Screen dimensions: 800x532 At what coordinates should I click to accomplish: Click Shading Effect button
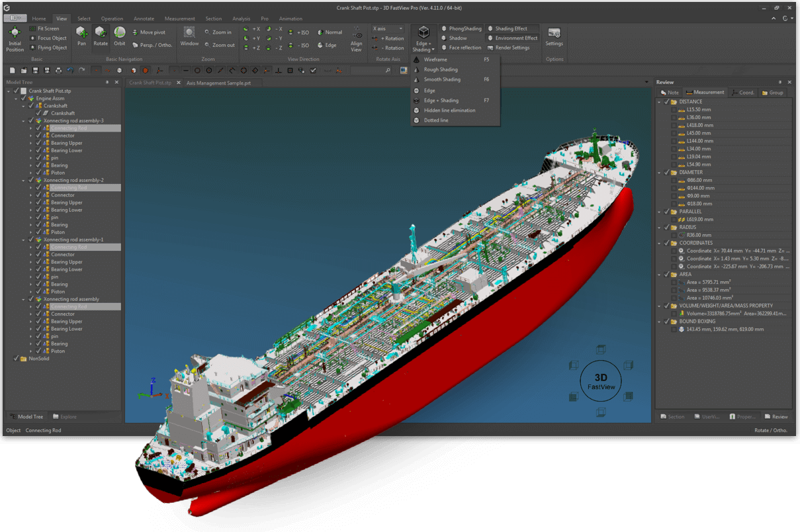pyautogui.click(x=513, y=28)
